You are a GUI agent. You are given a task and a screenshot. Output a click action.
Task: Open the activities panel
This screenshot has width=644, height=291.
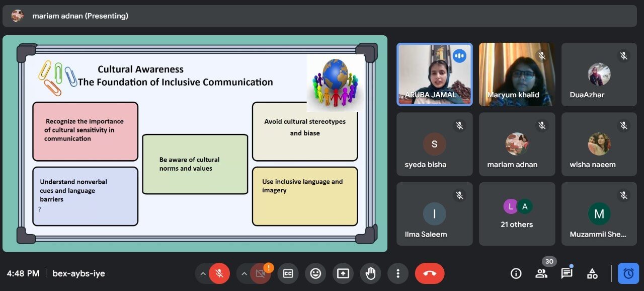(592, 273)
